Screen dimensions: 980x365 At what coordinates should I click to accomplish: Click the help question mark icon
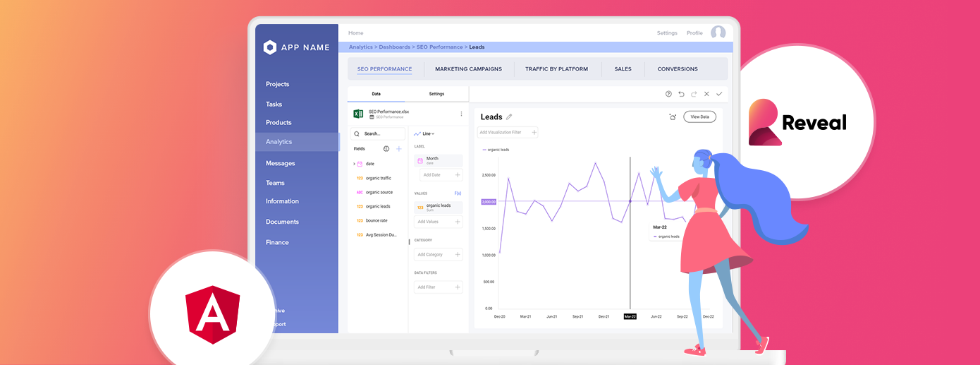coord(668,94)
